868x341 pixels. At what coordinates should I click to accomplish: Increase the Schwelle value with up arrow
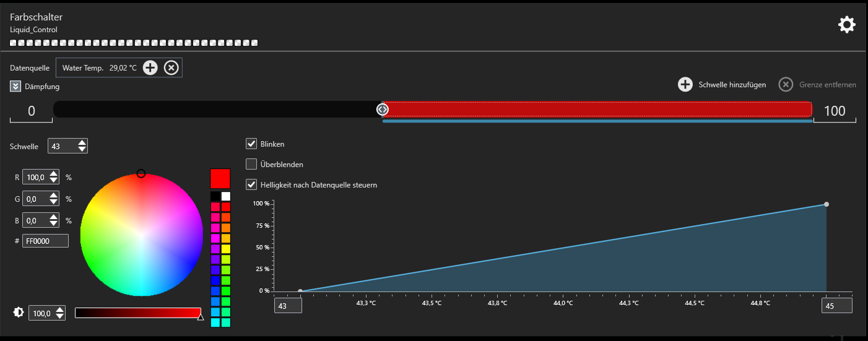click(x=82, y=143)
